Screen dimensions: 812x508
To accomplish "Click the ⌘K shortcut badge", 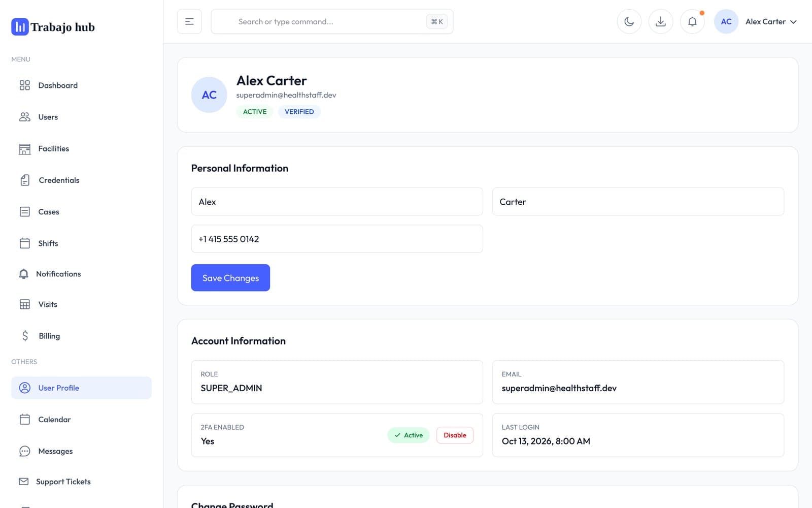I will (437, 21).
